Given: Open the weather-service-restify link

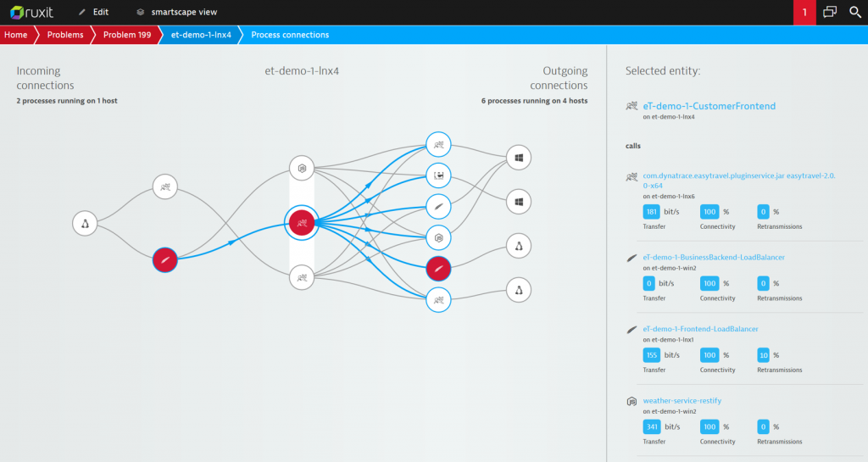Looking at the screenshot, I should (682, 401).
